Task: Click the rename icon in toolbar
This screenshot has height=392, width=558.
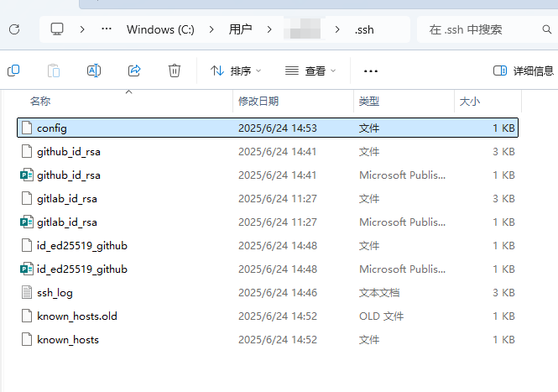Action: coord(94,71)
